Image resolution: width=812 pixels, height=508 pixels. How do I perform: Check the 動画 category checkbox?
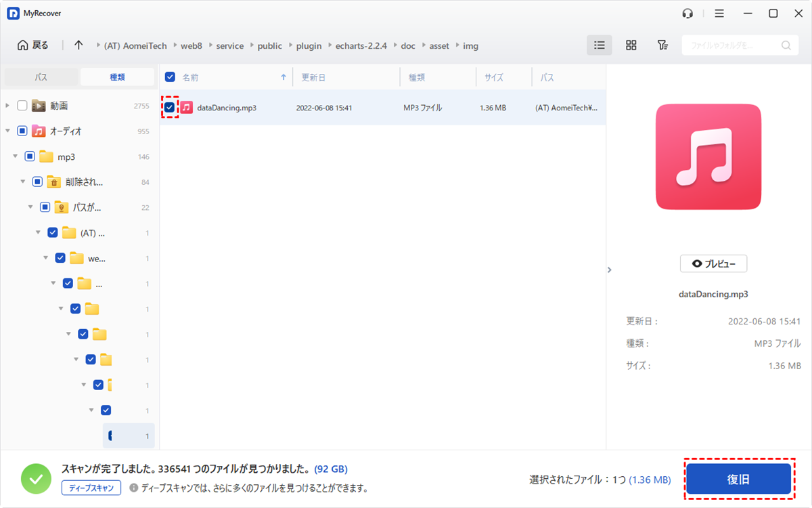22,106
